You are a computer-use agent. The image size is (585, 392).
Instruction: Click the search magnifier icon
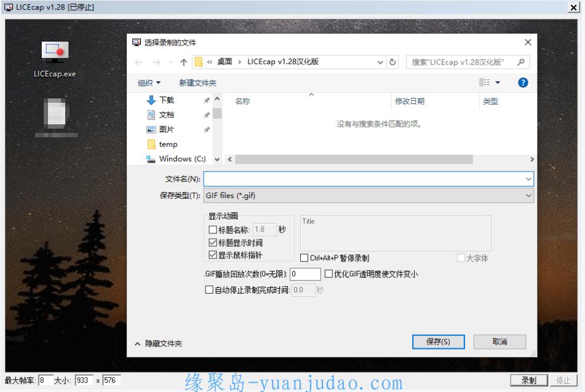(x=521, y=62)
